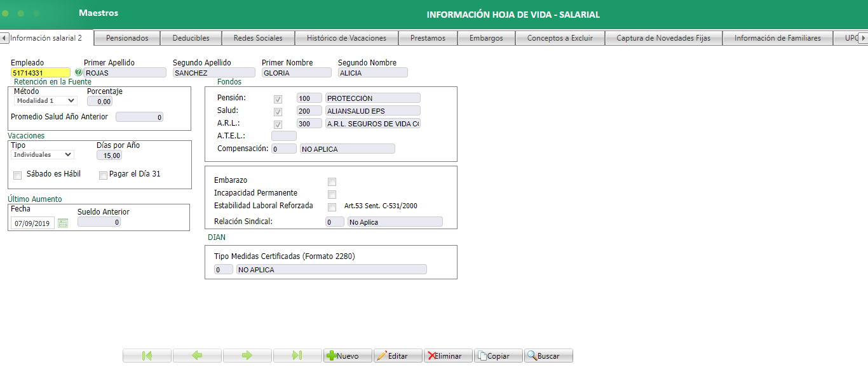Click the ALIANSALUD EPS name field
The height and width of the screenshot is (379, 868).
(x=373, y=111)
